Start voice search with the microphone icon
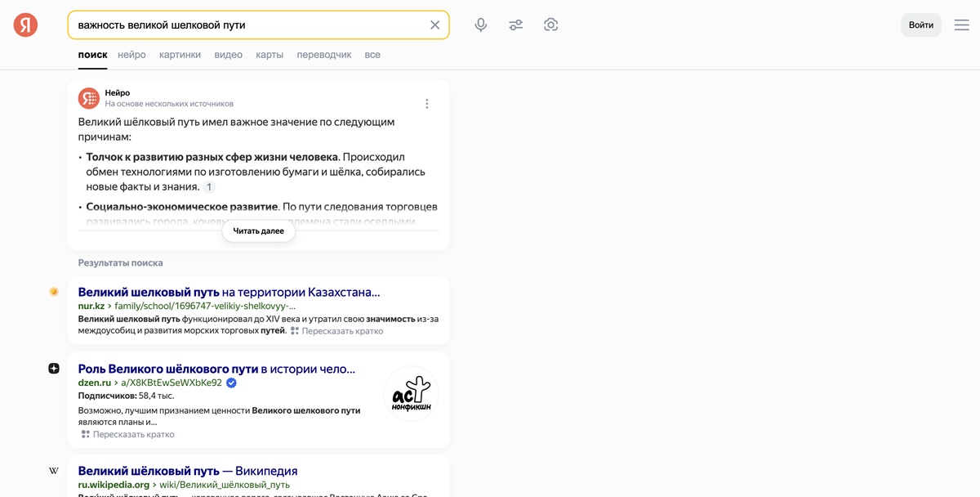The height and width of the screenshot is (497, 980). pyautogui.click(x=481, y=25)
